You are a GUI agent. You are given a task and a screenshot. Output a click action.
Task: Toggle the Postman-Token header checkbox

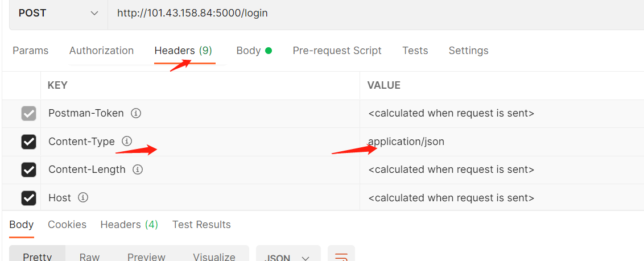coord(28,113)
